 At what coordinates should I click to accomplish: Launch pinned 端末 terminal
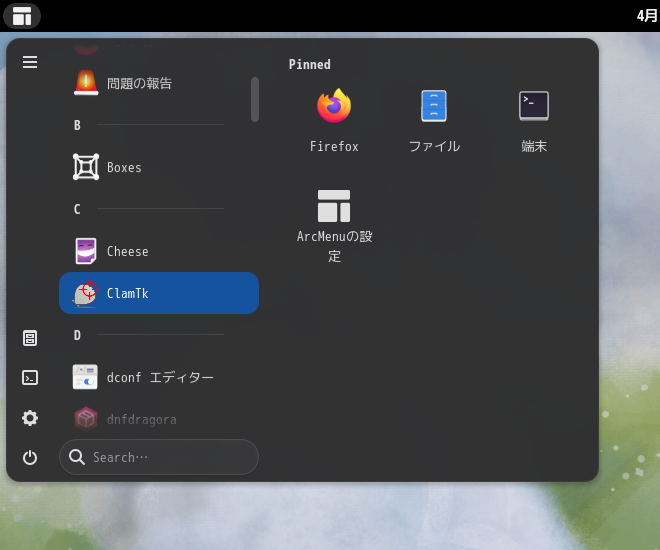[x=534, y=120]
